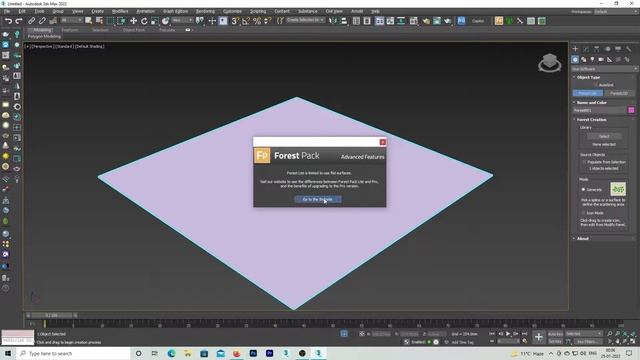Open Microsoft Edge from the taskbar
This screenshot has height=360, width=640.
pos(171,353)
